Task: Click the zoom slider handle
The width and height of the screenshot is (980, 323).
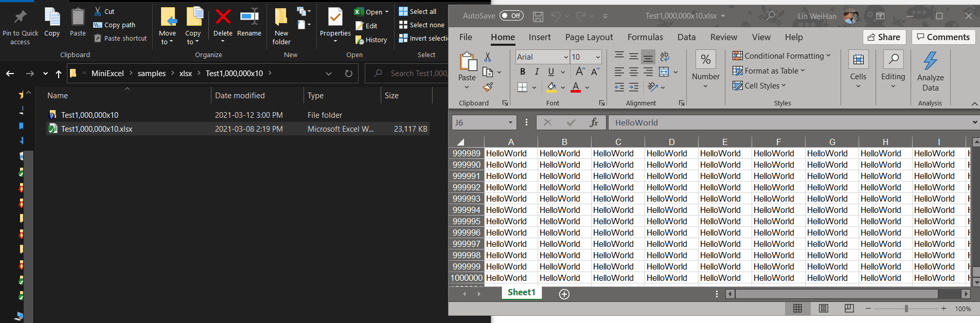Action: (906, 309)
